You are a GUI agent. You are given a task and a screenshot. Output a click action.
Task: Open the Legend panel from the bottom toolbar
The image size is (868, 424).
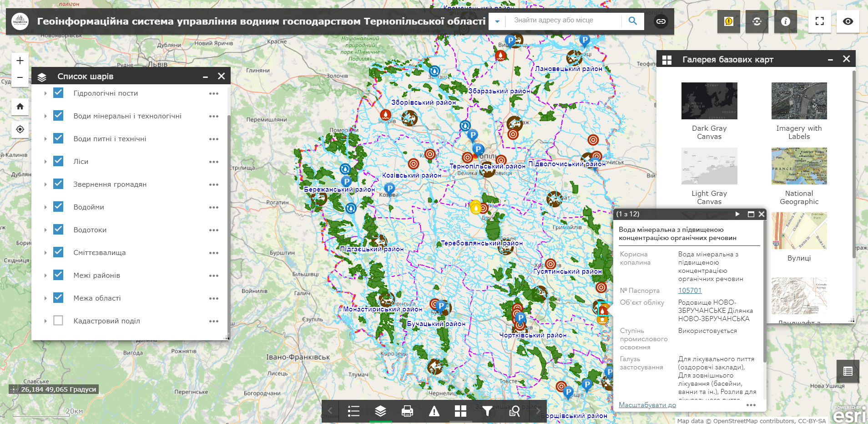tap(353, 410)
